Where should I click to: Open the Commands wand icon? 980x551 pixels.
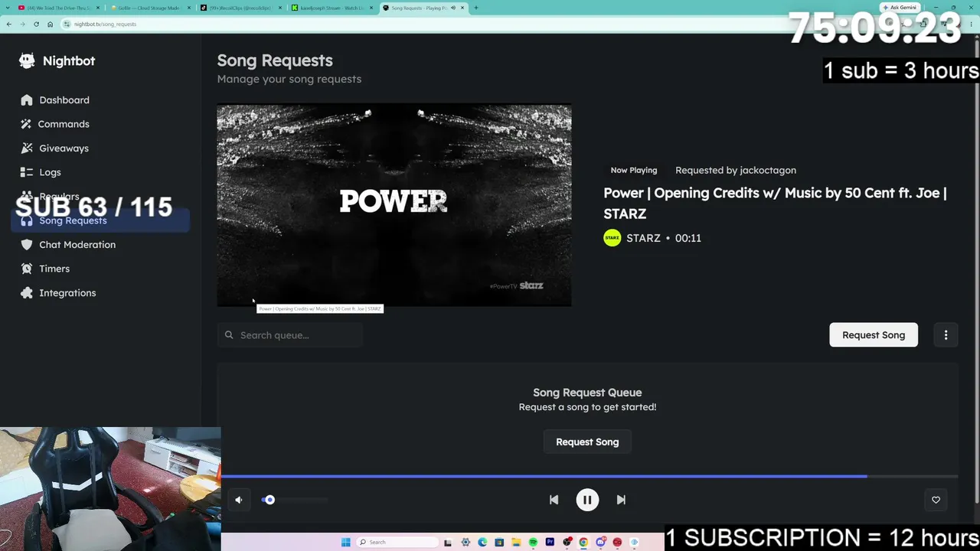click(x=27, y=124)
